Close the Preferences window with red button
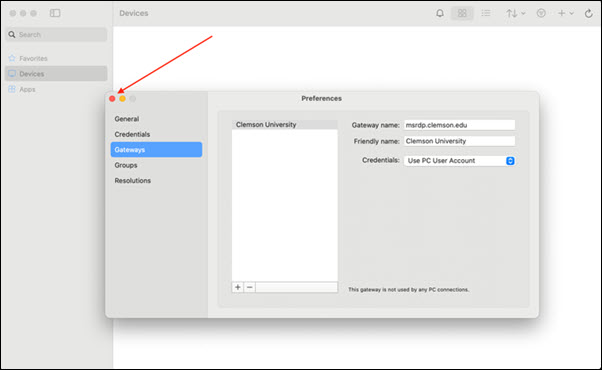This screenshot has width=602, height=370. click(112, 99)
